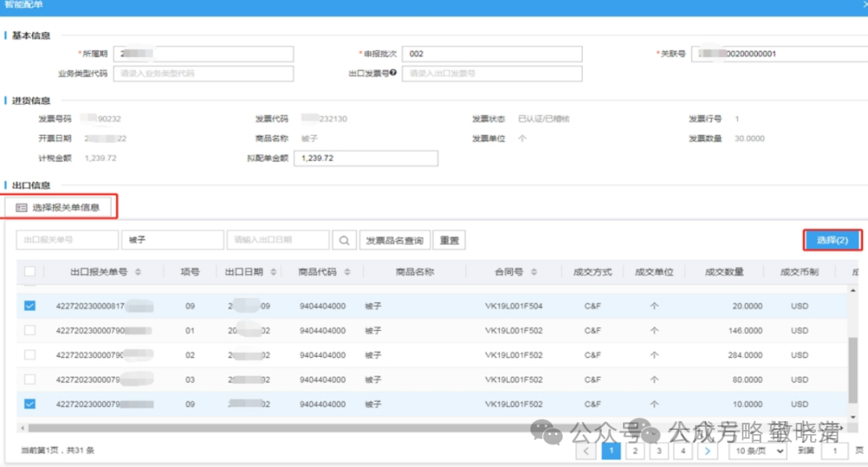The height and width of the screenshot is (467, 868).
Task: Click the 284.0000 quantity cell
Action: (745, 354)
